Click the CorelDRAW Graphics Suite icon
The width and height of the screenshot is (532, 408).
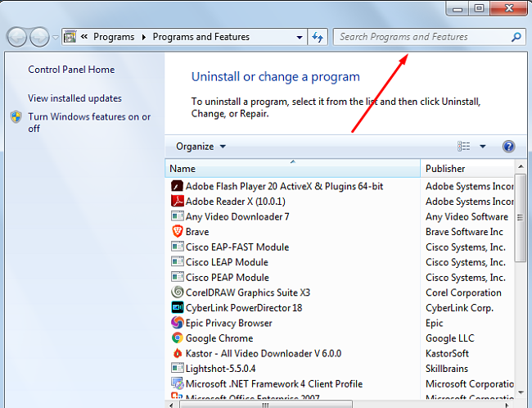tap(177, 292)
